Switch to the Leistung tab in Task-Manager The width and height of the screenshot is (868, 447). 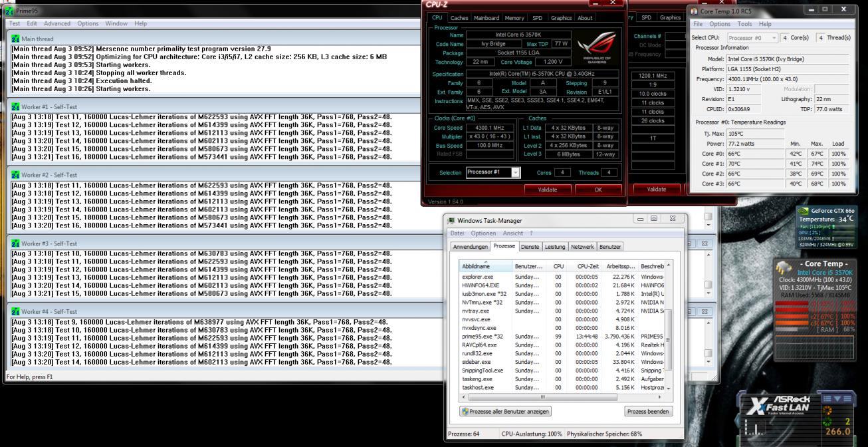pyautogui.click(x=555, y=247)
